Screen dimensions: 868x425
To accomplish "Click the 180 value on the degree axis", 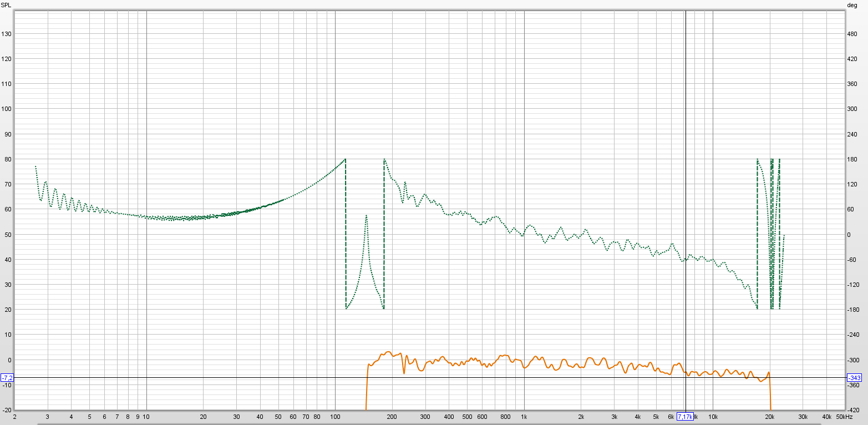I will click(x=851, y=159).
